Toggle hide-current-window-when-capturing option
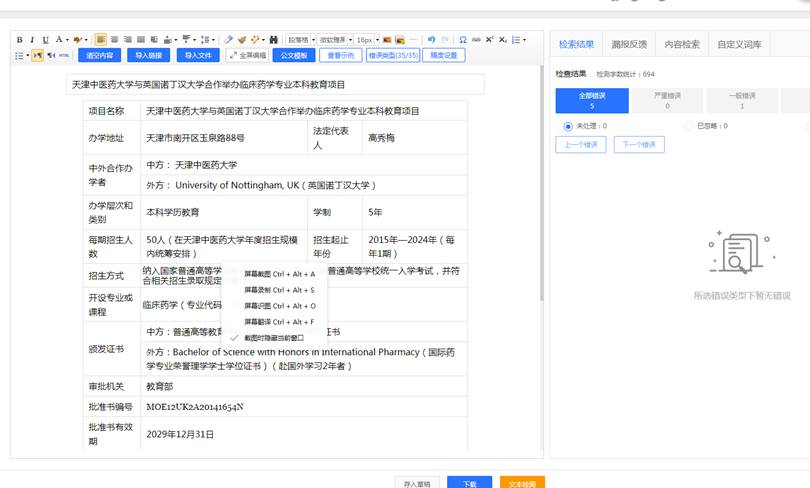The width and height of the screenshot is (810, 488). click(x=274, y=338)
